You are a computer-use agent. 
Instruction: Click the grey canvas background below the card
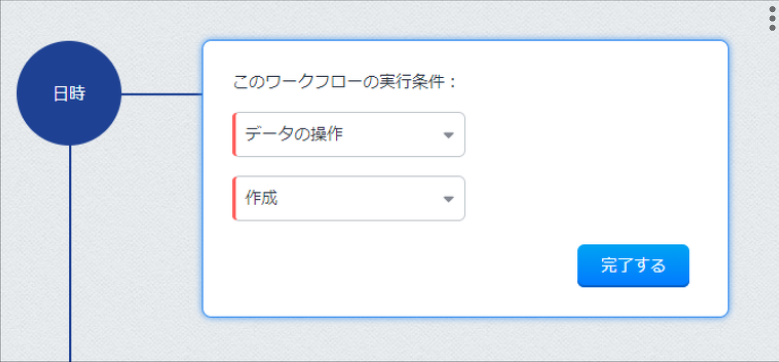(397, 340)
